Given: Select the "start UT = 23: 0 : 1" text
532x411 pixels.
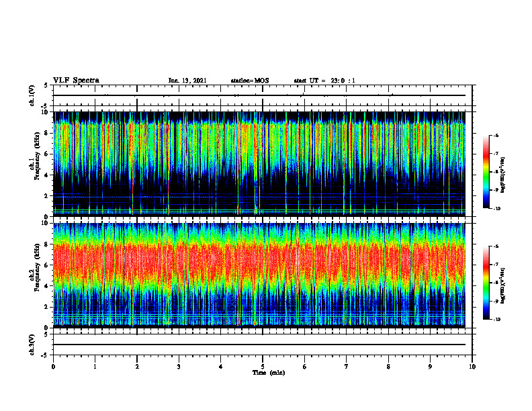Looking at the screenshot, I should (x=324, y=81).
